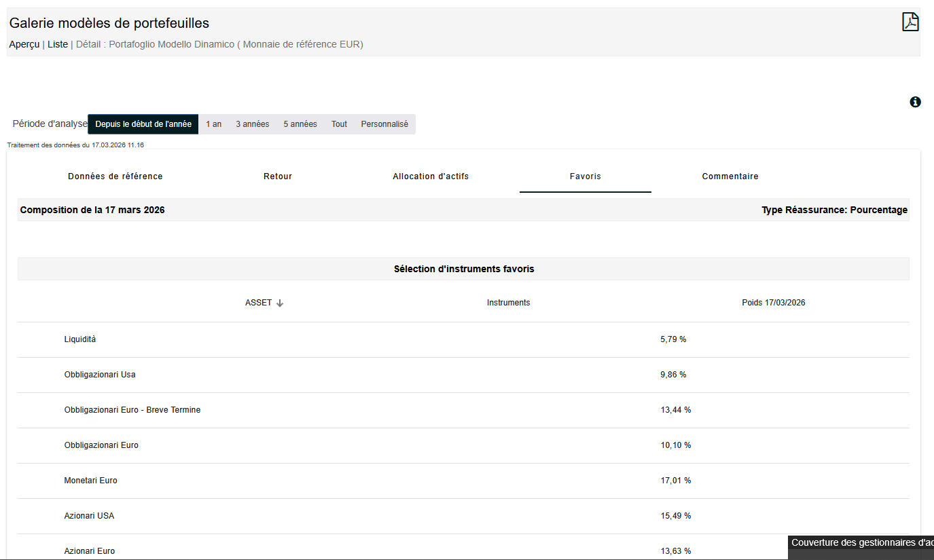934x560 pixels.
Task: Click the 'Aperçu' breadcrumb link
Action: tap(24, 44)
